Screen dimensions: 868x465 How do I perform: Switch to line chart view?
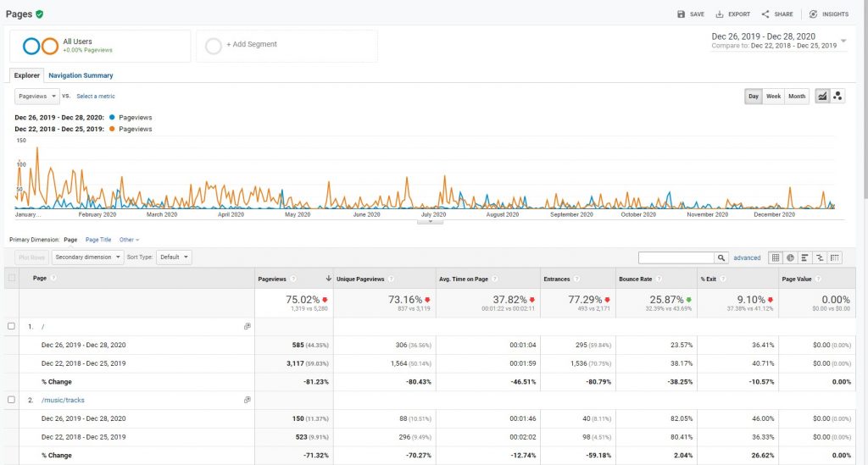pyautogui.click(x=822, y=97)
